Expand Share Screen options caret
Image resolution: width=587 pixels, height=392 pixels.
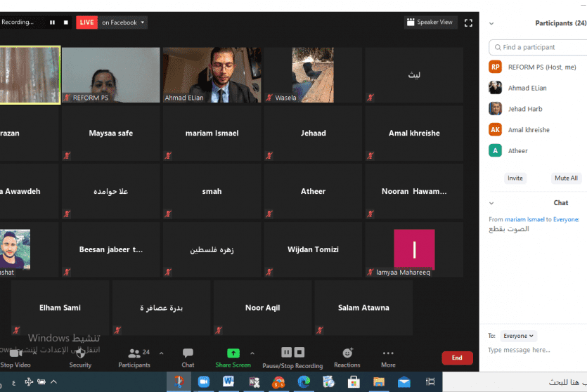tap(252, 353)
